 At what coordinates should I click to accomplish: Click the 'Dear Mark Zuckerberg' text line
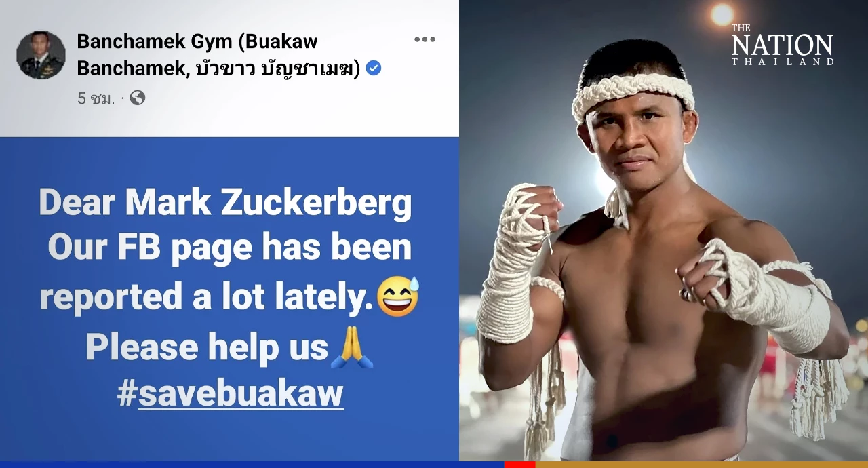[225, 202]
